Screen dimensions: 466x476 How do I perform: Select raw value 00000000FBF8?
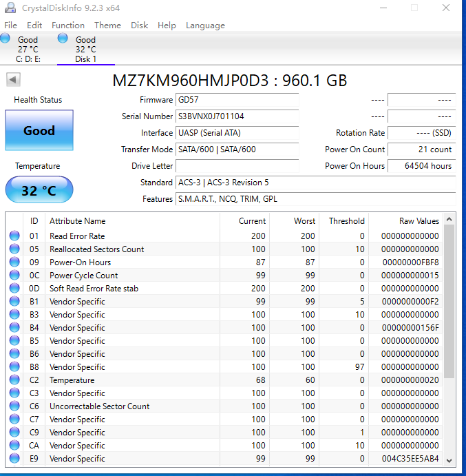click(x=410, y=262)
